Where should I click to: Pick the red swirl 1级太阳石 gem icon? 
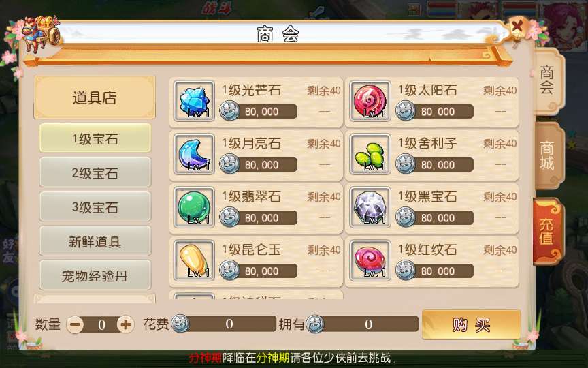(x=370, y=101)
